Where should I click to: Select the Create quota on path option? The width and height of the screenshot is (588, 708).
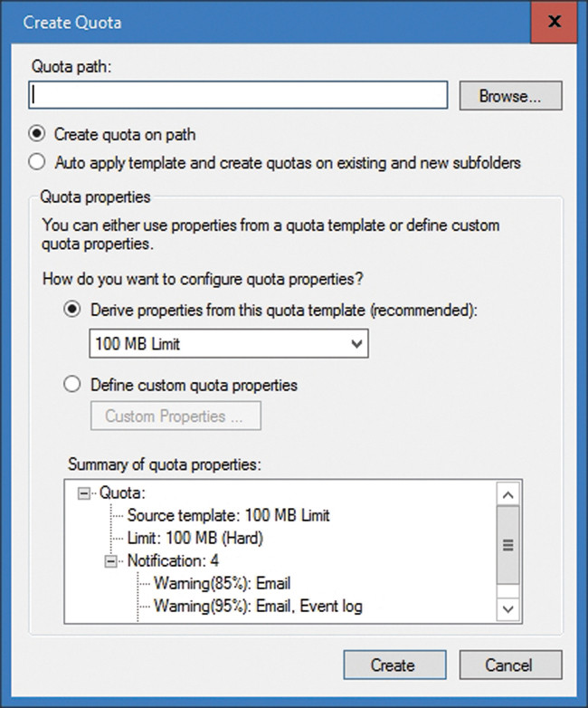[37, 135]
